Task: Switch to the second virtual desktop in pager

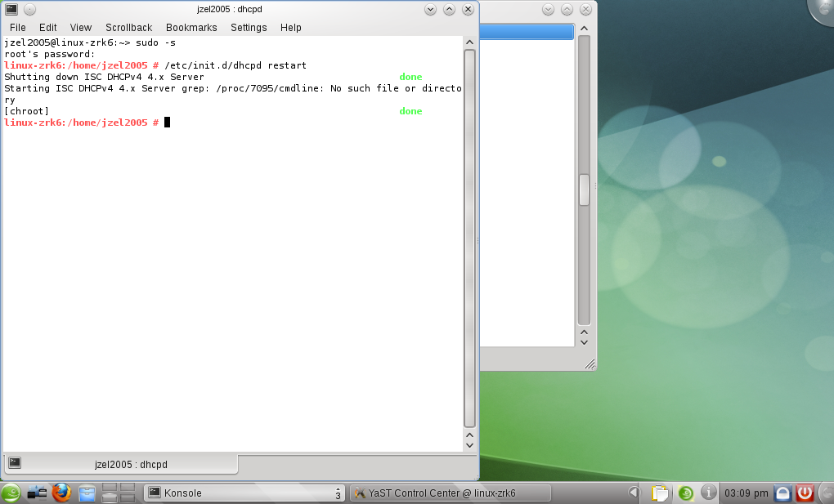Action: (128, 488)
